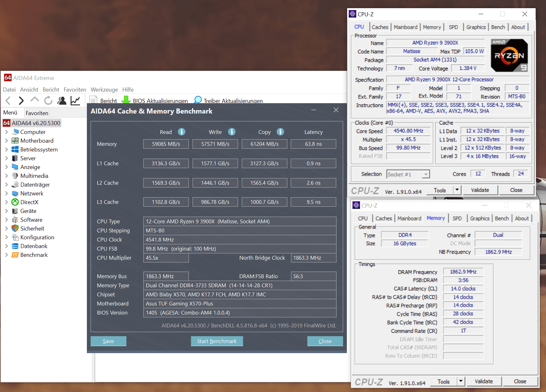Open Graphics tab in upper CPU-Z
The width and height of the screenshot is (546, 392).
(x=476, y=27)
